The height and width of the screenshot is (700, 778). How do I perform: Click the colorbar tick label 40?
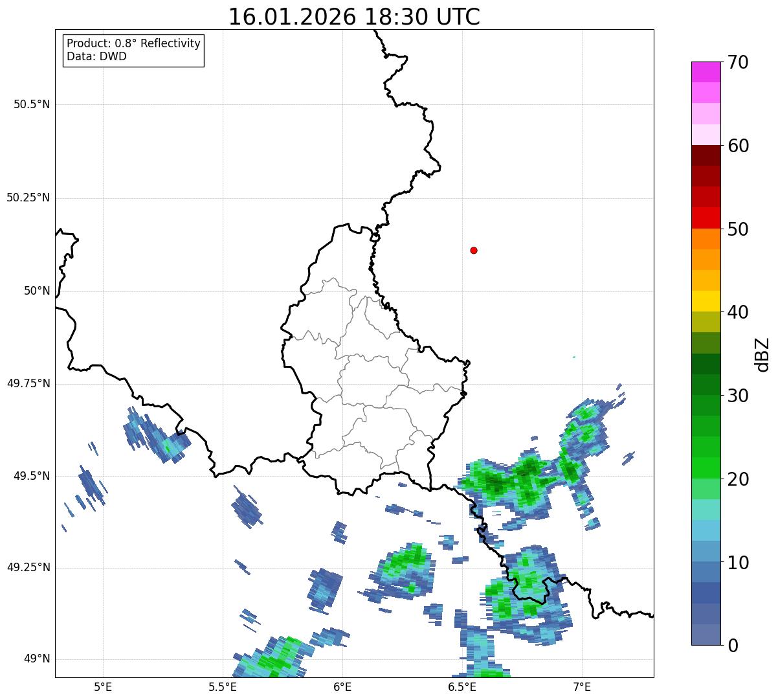pyautogui.click(x=738, y=312)
